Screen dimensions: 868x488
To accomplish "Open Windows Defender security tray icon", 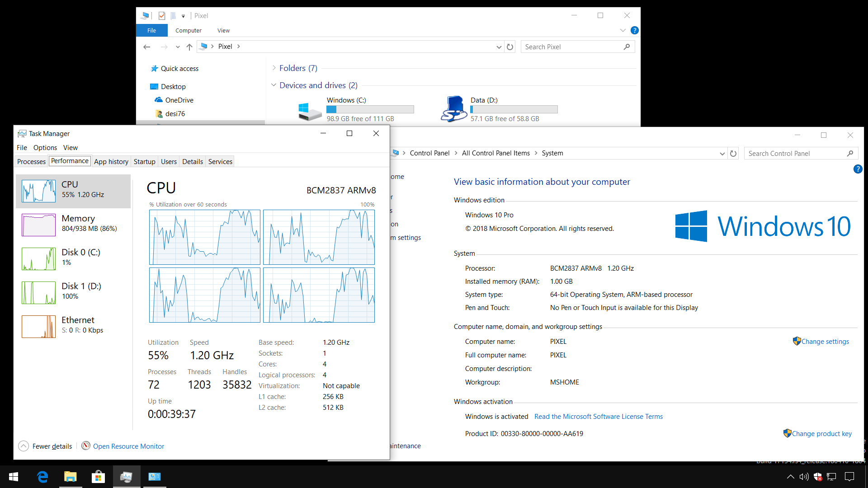I will click(x=818, y=477).
